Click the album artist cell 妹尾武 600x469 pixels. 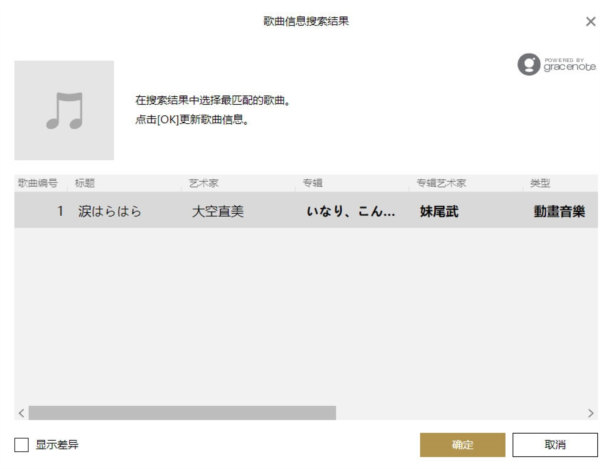pos(439,211)
